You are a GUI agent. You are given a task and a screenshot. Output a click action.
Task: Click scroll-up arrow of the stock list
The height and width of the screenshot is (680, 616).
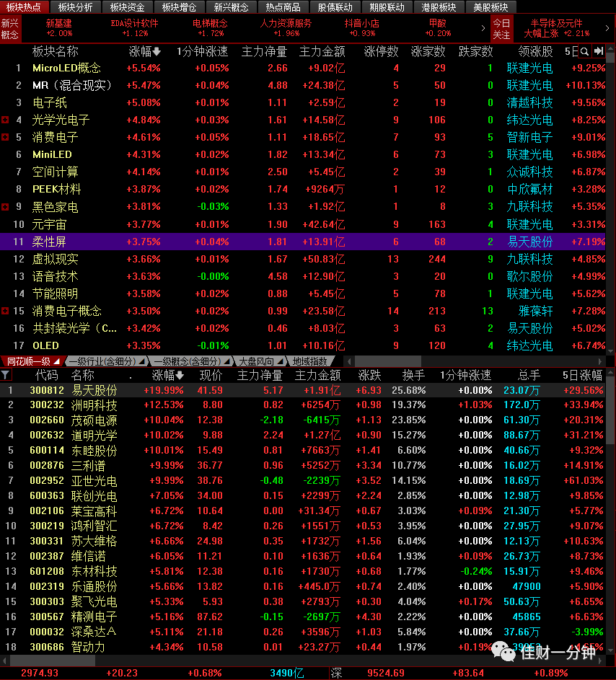(x=611, y=373)
